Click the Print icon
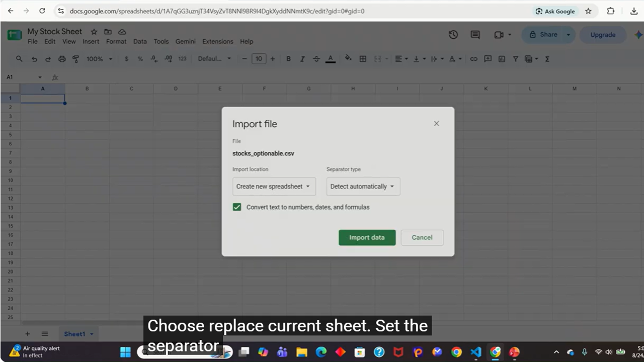Viewport: 644px width, 362px height. pos(62,59)
